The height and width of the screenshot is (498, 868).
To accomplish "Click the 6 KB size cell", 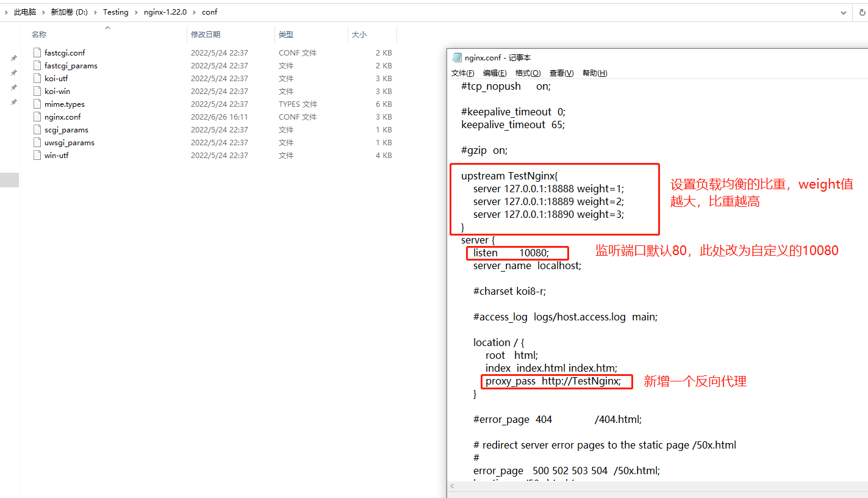I will pos(384,104).
